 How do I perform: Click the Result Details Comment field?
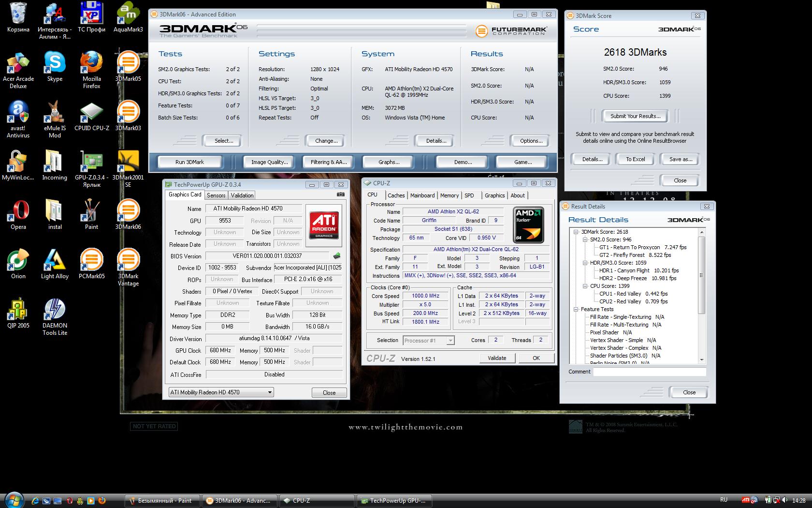(x=650, y=372)
